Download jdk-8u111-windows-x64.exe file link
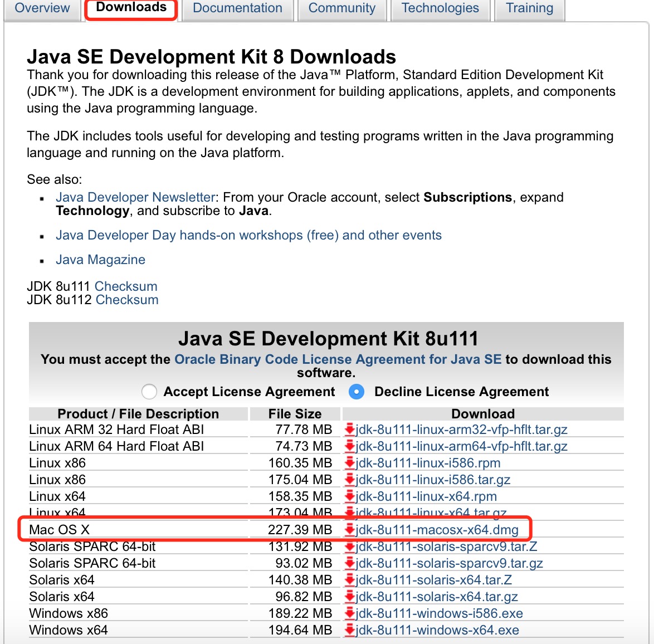This screenshot has height=644, width=654. click(x=437, y=630)
